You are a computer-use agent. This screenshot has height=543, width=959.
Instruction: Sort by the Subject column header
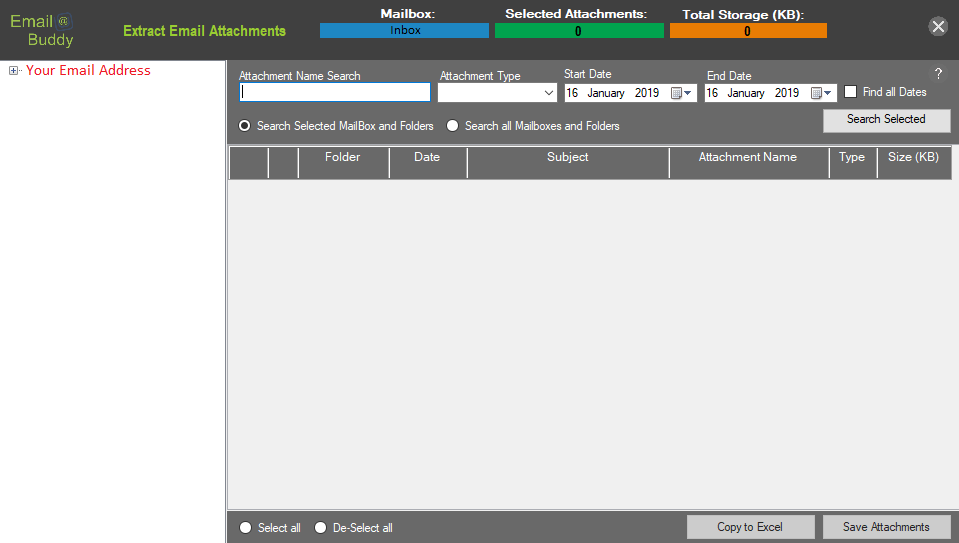[x=568, y=162]
